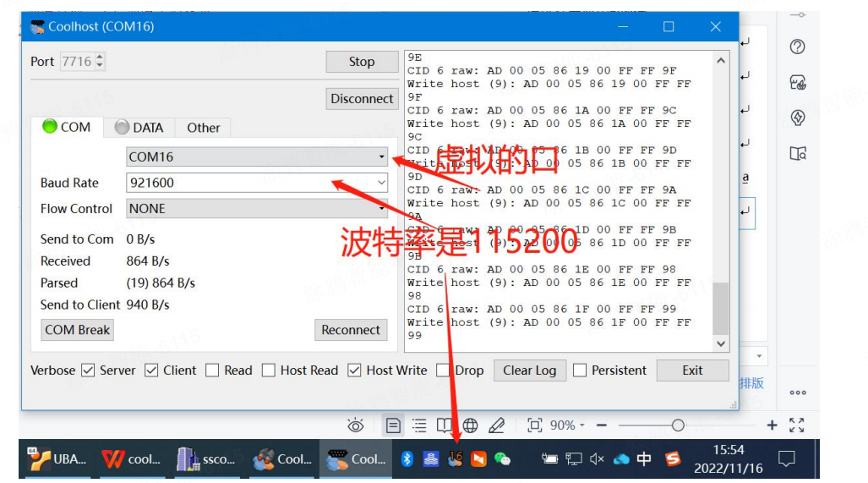This screenshot has width=868, height=483.
Task: Open the WPS cool... taskbar document
Action: pos(131,459)
